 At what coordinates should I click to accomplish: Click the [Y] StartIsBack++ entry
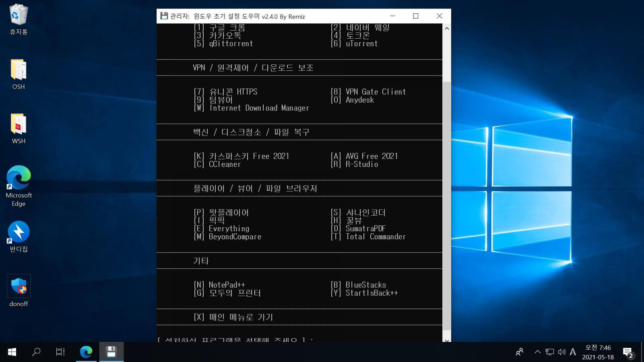[x=364, y=293]
